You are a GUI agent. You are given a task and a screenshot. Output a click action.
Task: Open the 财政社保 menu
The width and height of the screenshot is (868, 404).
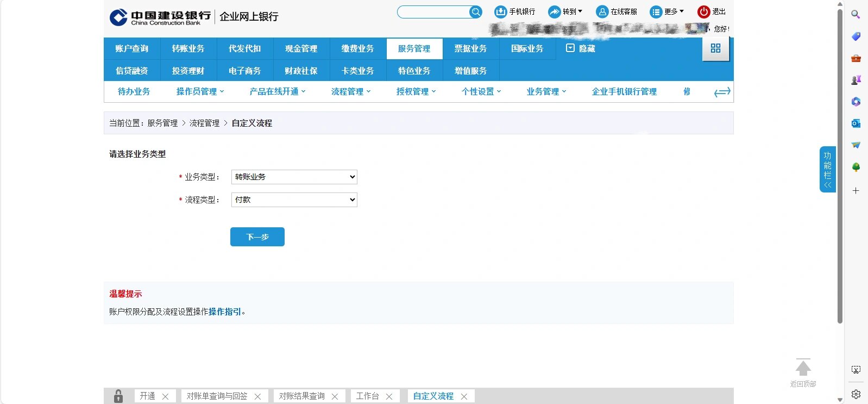coord(301,71)
